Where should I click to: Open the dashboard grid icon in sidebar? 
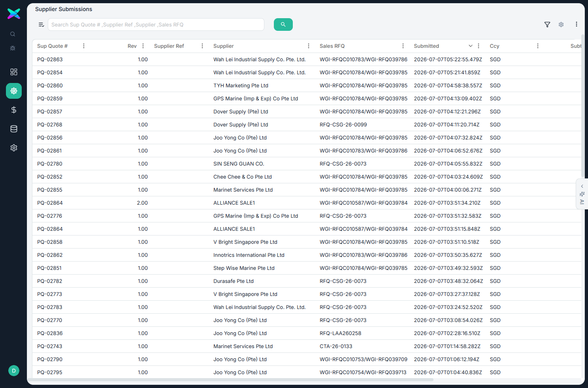click(14, 72)
